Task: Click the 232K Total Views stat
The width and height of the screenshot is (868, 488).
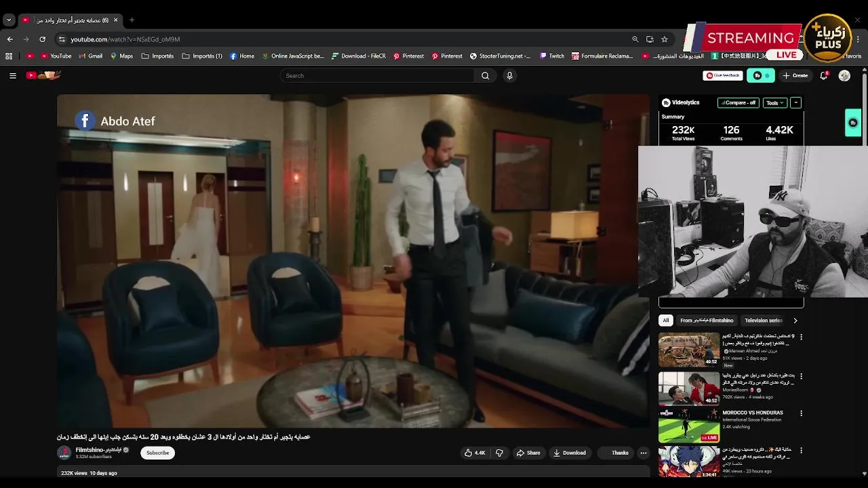Action: 683,133
